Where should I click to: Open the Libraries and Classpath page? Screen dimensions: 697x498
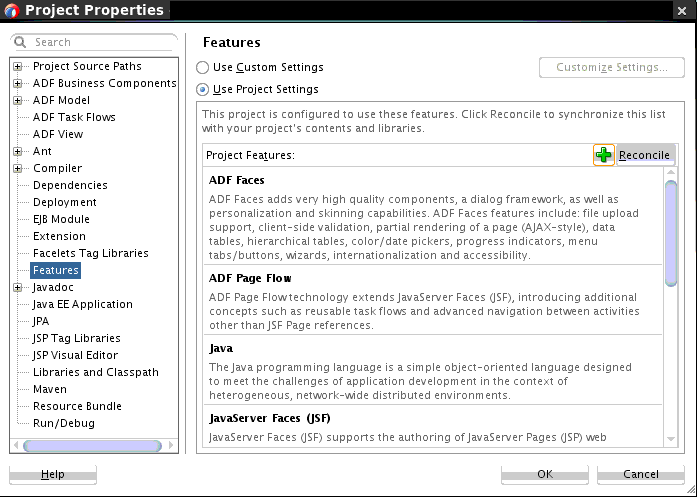click(x=96, y=372)
